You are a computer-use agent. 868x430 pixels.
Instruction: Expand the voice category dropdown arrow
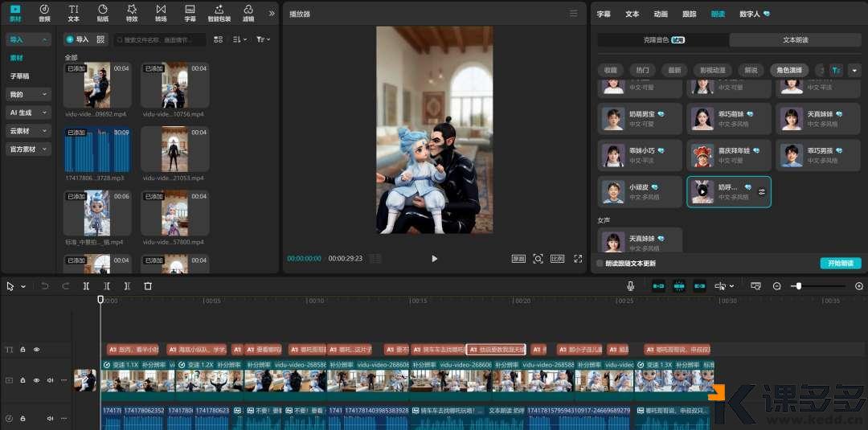click(854, 70)
